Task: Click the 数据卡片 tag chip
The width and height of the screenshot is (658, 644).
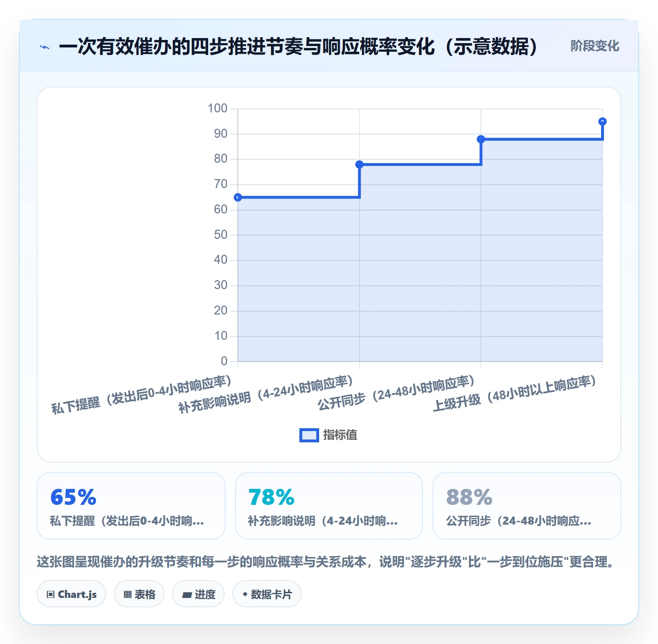Action: [x=267, y=594]
